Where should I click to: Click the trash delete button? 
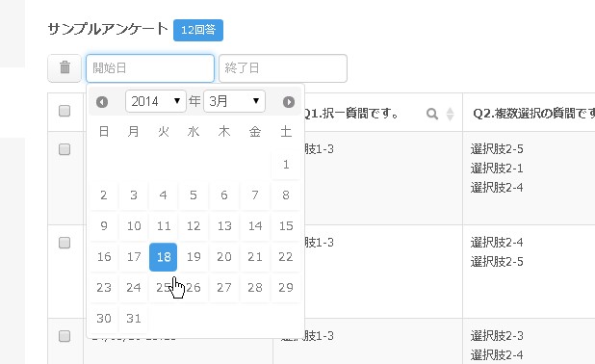pos(65,68)
